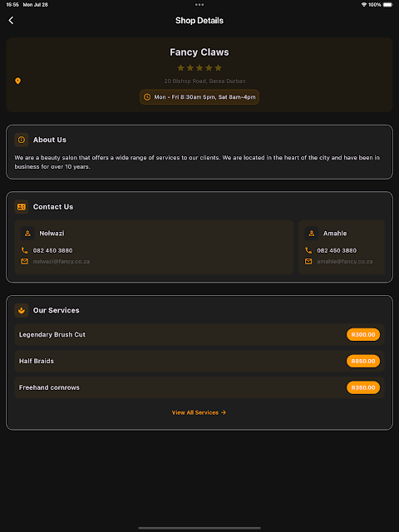Open the three-dot multitasking menu at top
This screenshot has width=399, height=532.
tap(199, 5)
